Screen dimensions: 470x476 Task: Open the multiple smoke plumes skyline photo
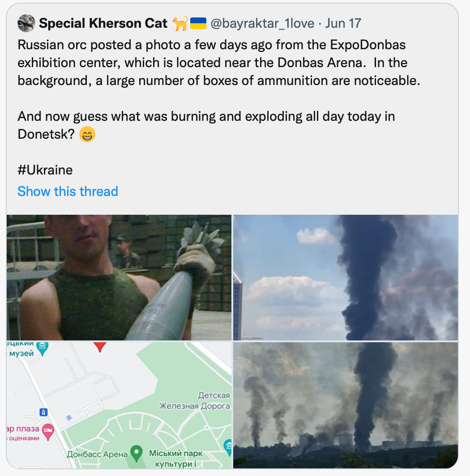(x=346, y=405)
